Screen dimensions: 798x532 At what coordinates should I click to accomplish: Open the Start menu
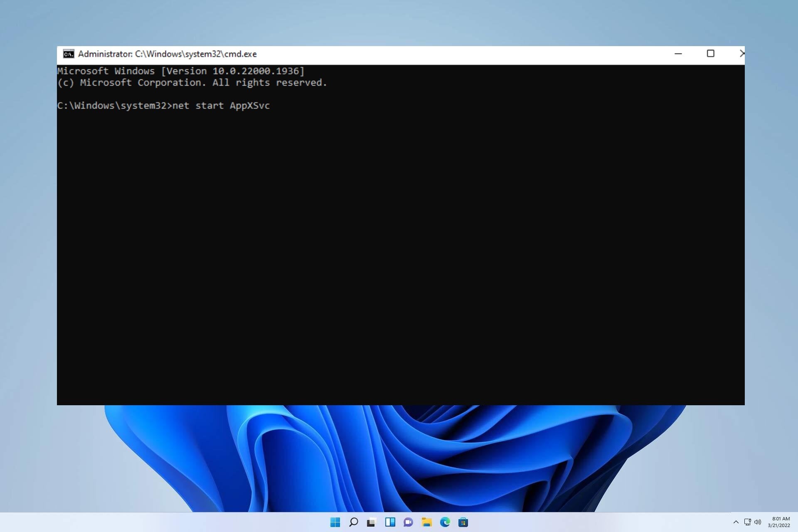pyautogui.click(x=335, y=522)
